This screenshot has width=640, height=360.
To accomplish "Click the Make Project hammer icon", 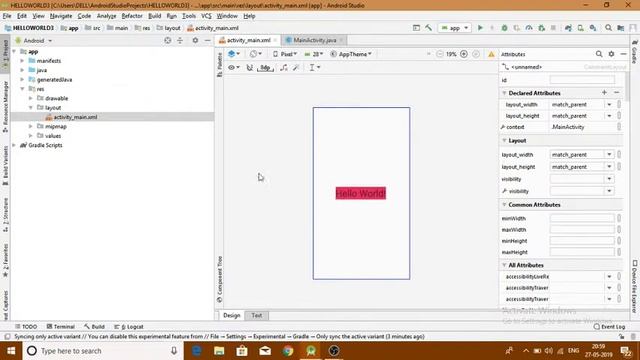I will pos(428,28).
